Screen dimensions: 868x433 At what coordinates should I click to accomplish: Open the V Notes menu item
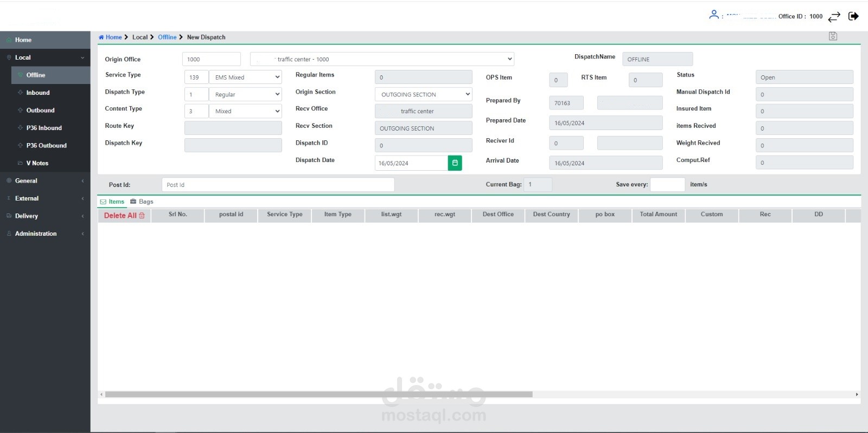tap(50, 163)
